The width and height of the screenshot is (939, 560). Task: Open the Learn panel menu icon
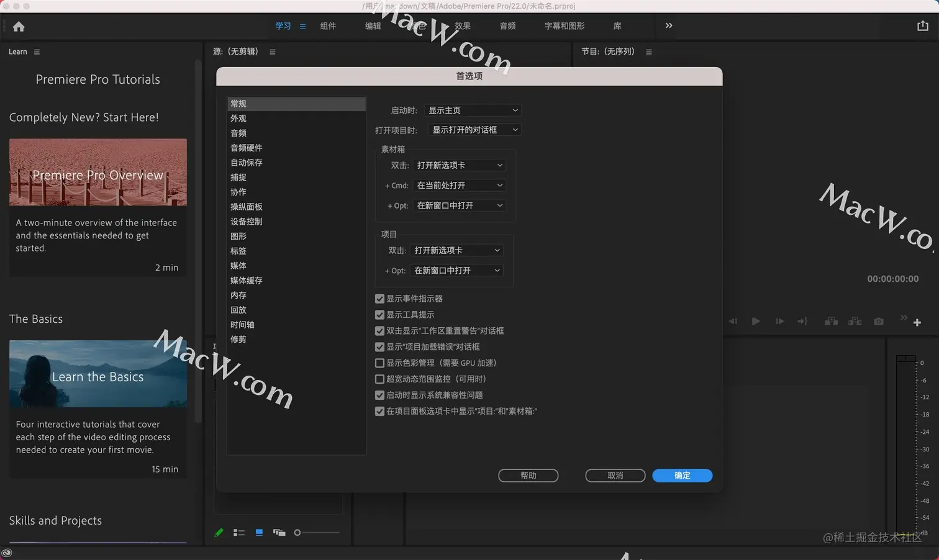37,52
